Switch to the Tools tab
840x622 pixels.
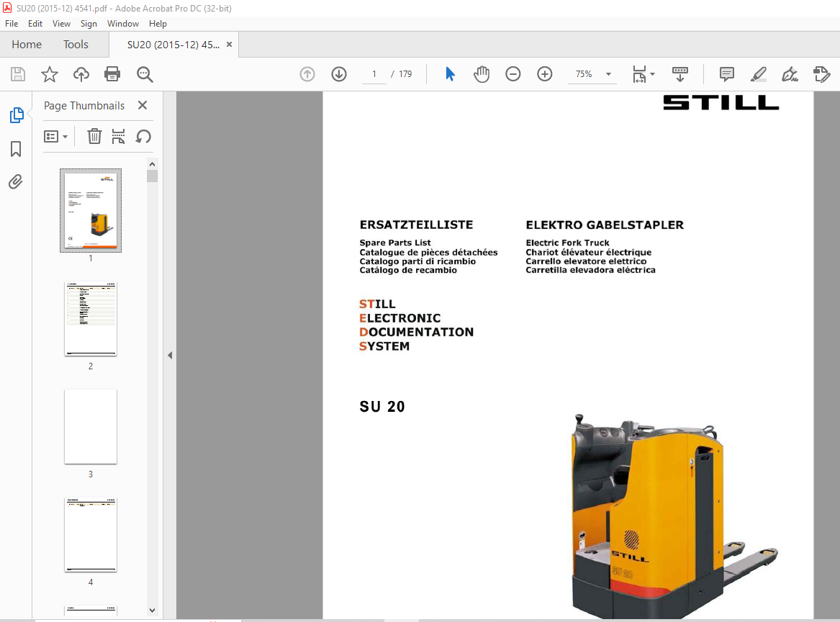click(76, 45)
